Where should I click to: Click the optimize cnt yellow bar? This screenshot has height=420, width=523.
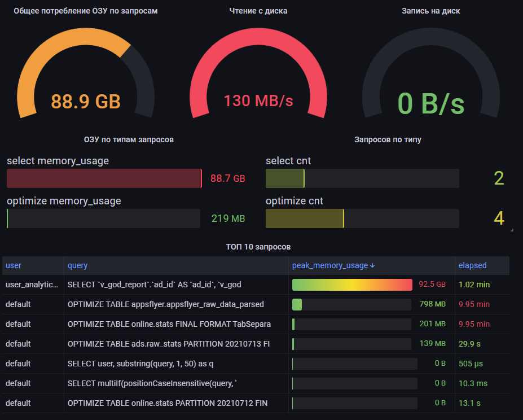pyautogui.click(x=305, y=218)
